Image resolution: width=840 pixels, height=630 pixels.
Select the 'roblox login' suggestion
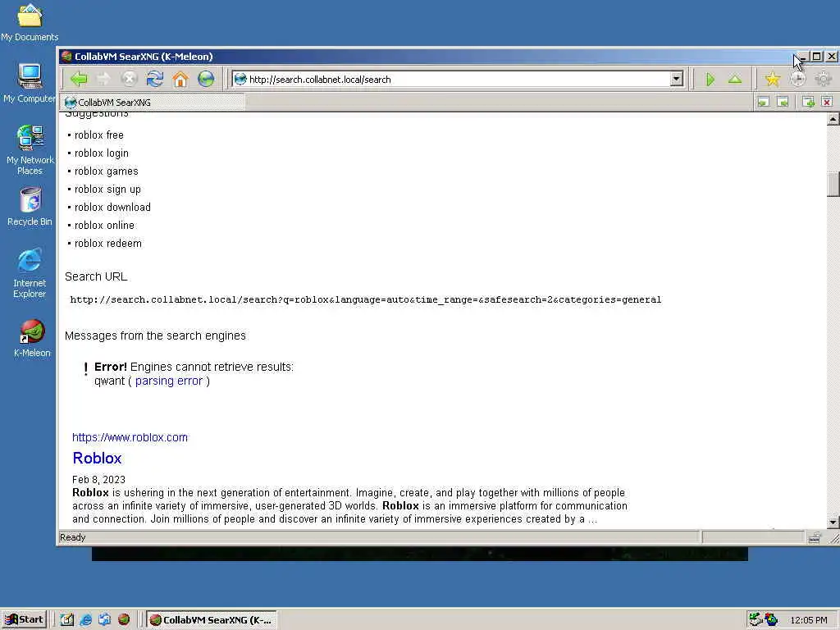[101, 153]
